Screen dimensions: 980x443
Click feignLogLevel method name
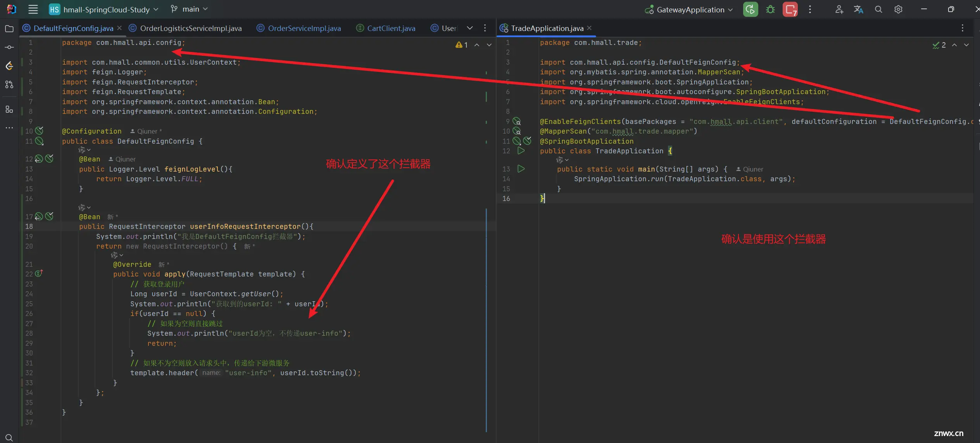point(192,169)
